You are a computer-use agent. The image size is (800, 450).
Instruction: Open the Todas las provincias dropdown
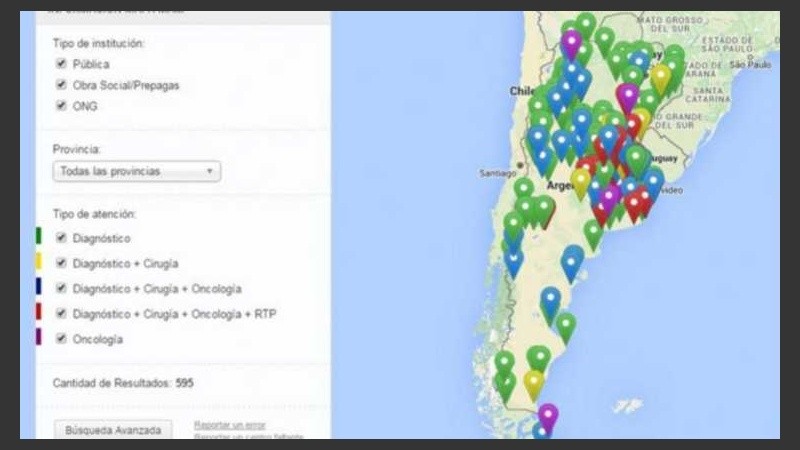click(x=137, y=171)
